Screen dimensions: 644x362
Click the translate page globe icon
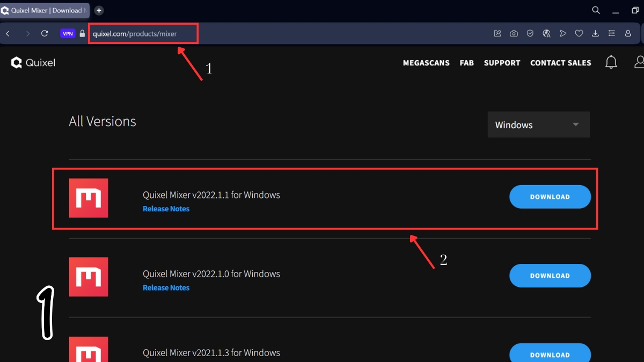(546, 33)
